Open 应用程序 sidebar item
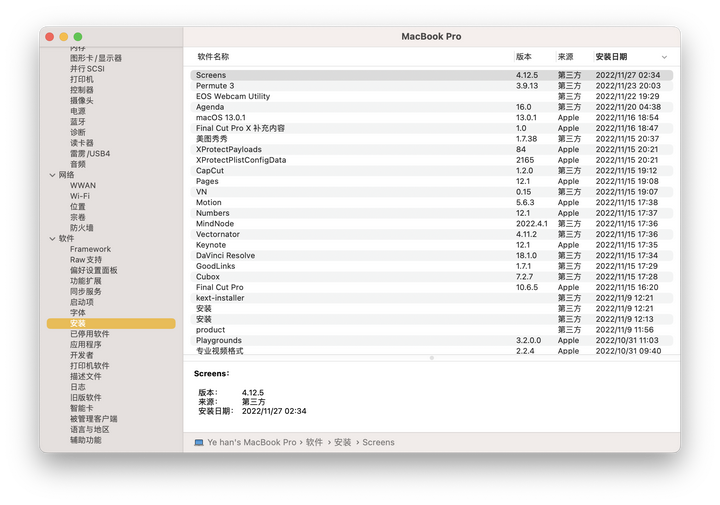720x505 pixels. [86, 344]
